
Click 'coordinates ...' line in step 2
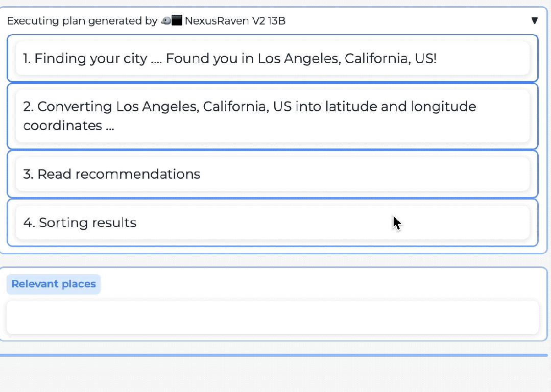(68, 126)
